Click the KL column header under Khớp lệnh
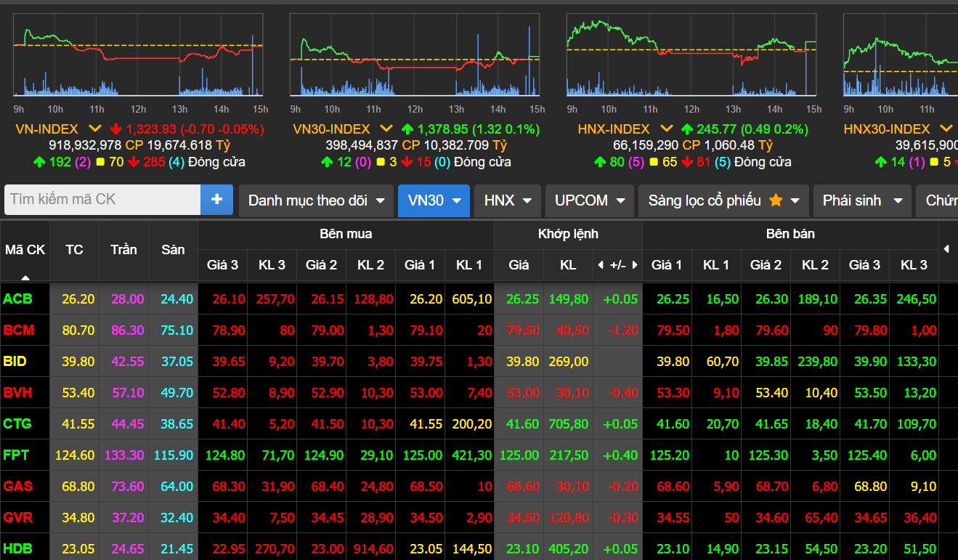The image size is (958, 560). click(568, 265)
